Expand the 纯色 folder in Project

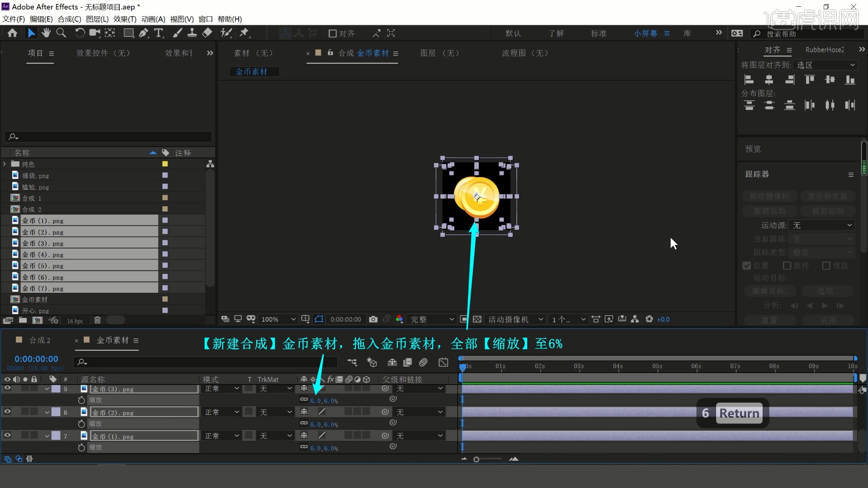[5, 164]
